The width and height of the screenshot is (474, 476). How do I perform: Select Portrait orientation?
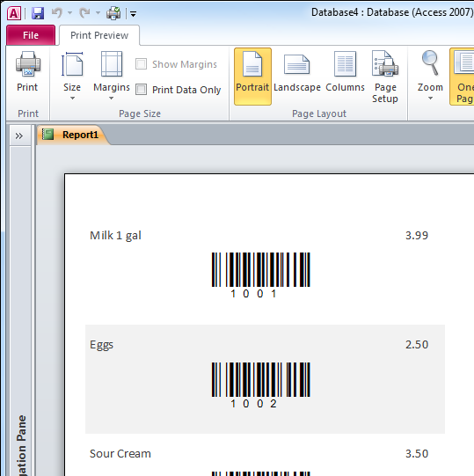coord(252,76)
